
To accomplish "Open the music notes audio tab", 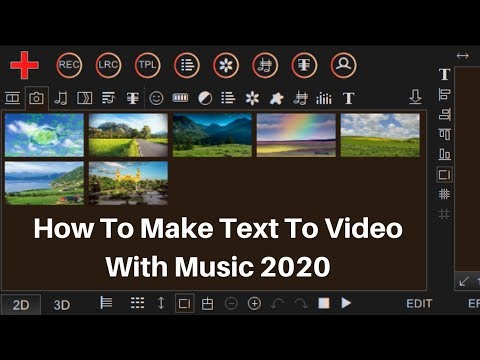I will pos(61,98).
